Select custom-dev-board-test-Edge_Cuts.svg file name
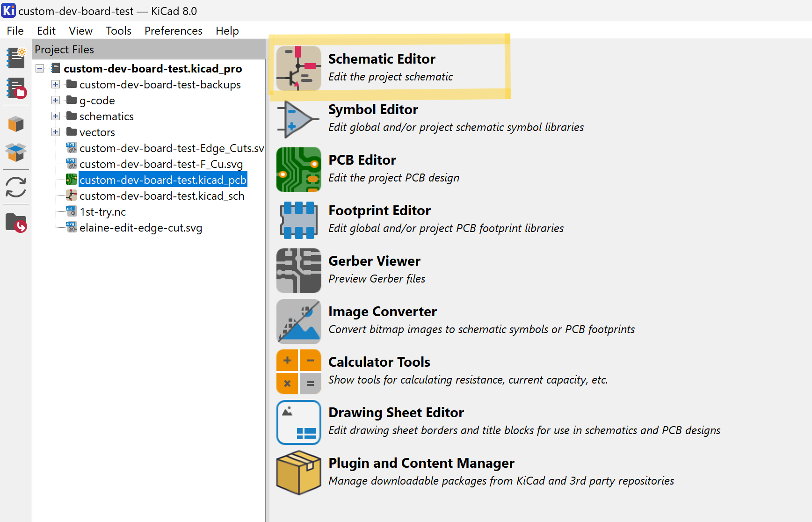 point(172,148)
